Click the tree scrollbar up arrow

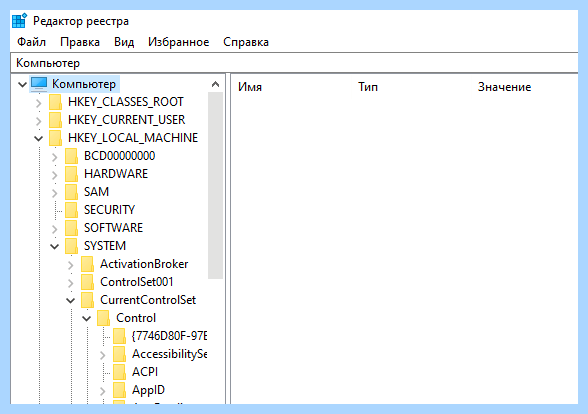[215, 84]
